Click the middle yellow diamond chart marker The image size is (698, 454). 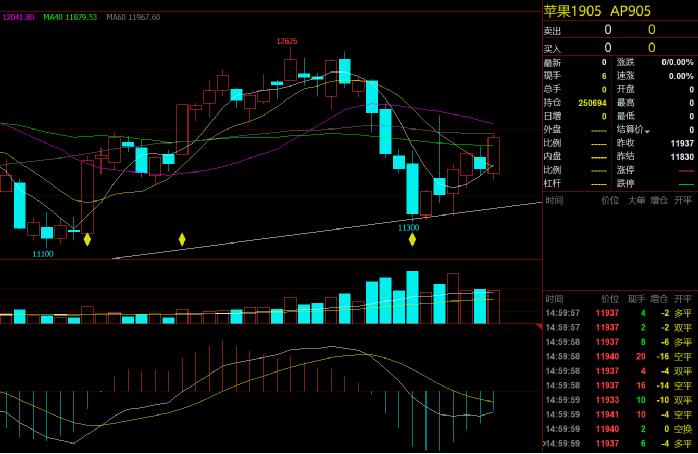[x=182, y=239]
